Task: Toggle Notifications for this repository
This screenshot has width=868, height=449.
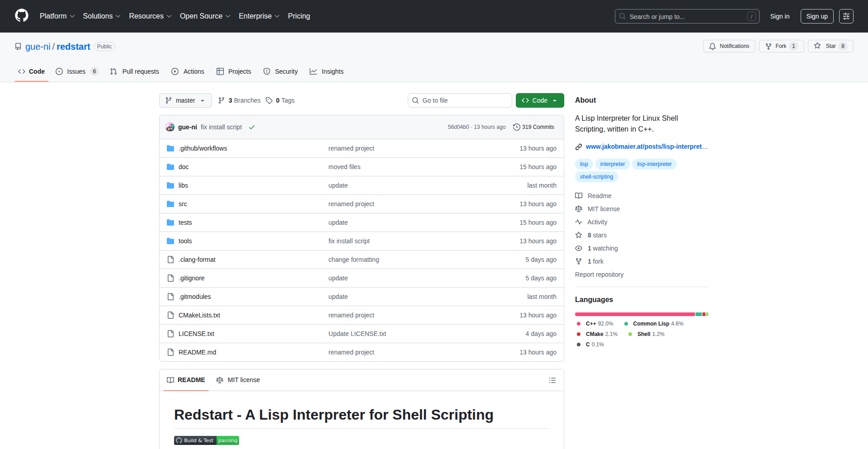Action: point(729,46)
